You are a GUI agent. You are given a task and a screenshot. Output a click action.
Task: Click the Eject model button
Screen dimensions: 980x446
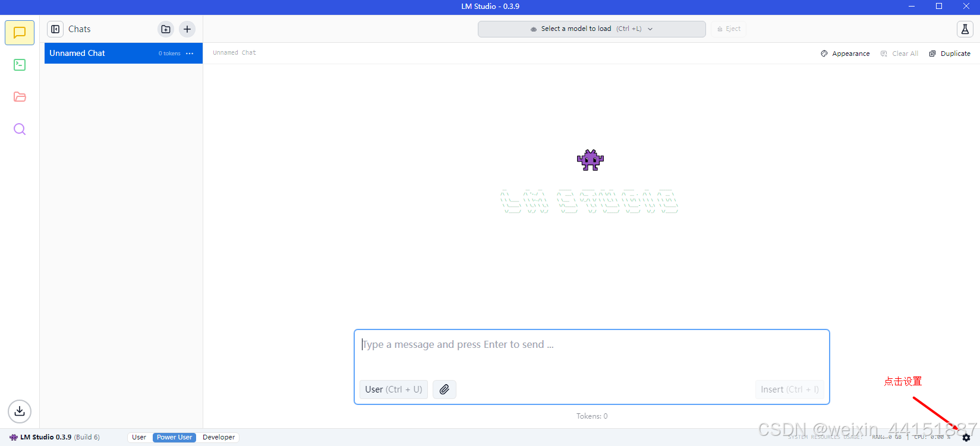point(729,29)
